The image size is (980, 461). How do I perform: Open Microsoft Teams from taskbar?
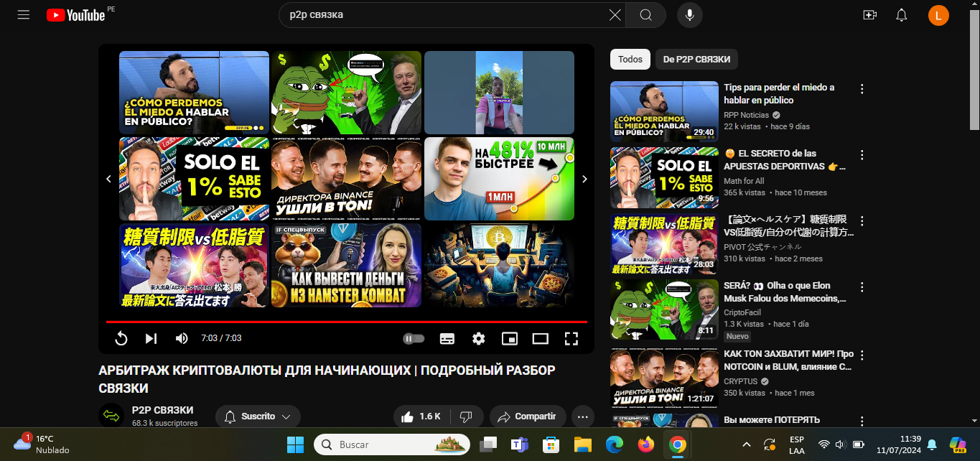point(519,444)
